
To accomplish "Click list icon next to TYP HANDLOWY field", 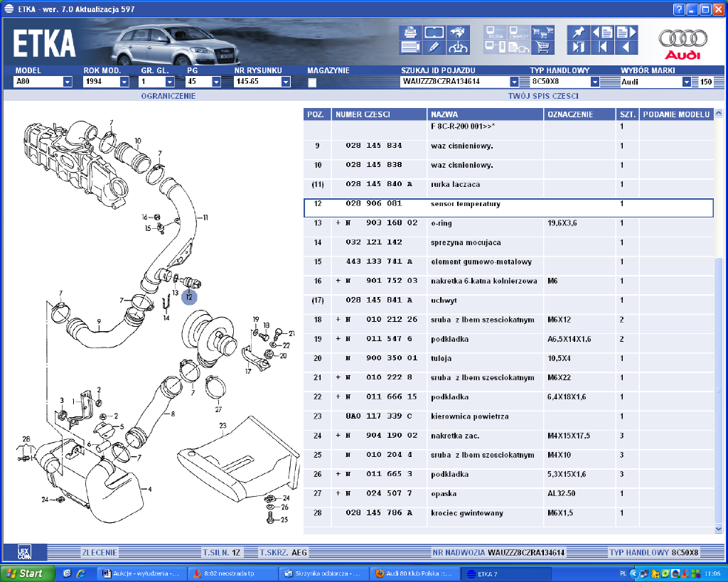I will click(x=610, y=82).
